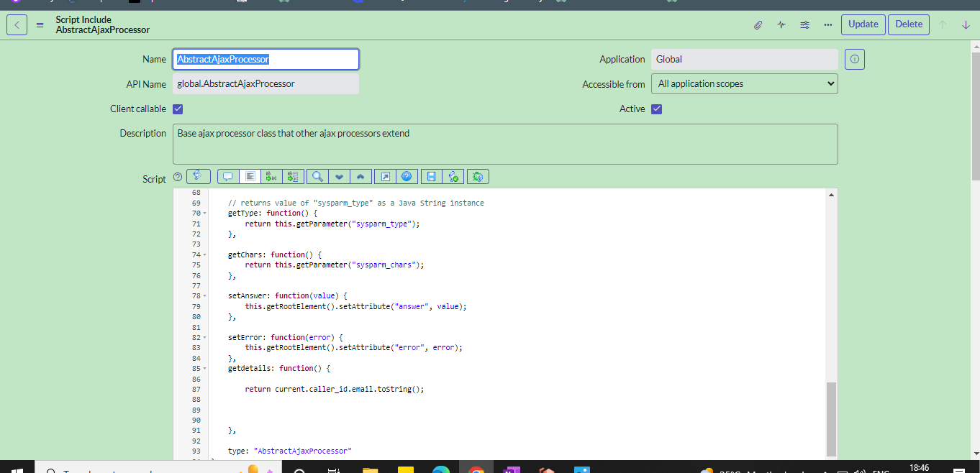
Task: Show application info icon beside Global
Action: [x=855, y=59]
